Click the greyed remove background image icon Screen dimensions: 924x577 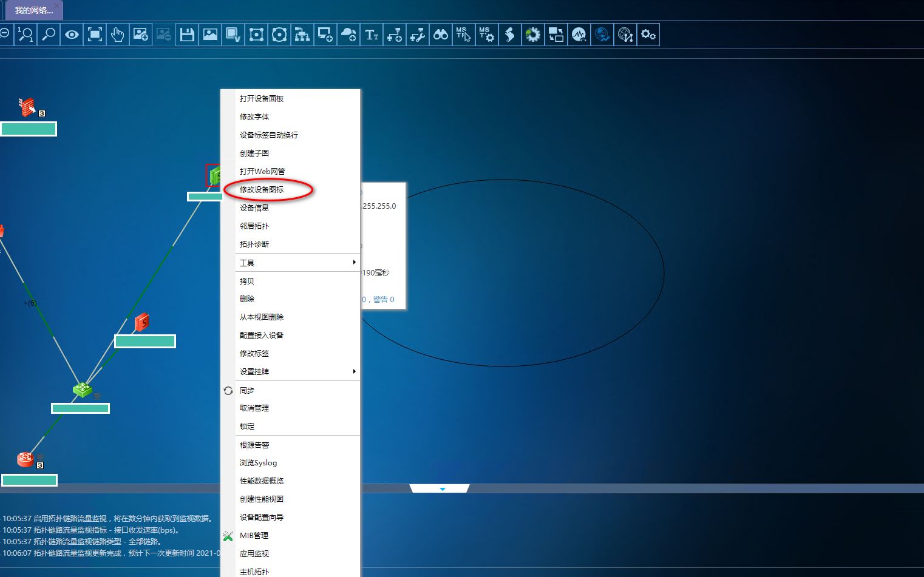164,35
